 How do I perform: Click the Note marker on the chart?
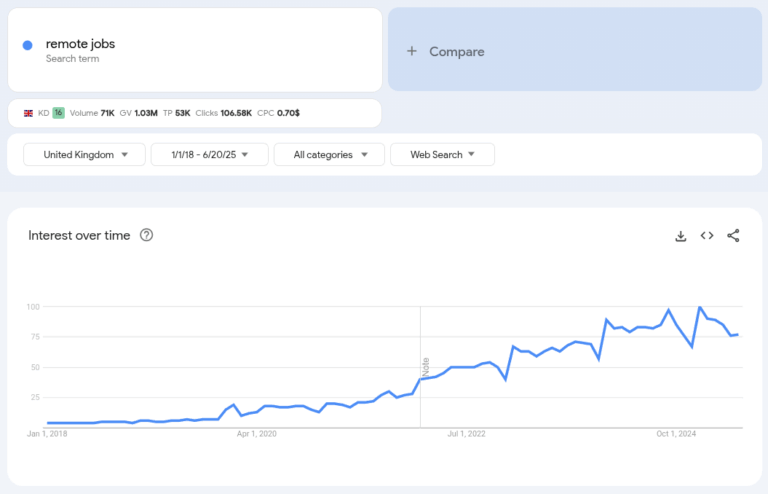425,366
